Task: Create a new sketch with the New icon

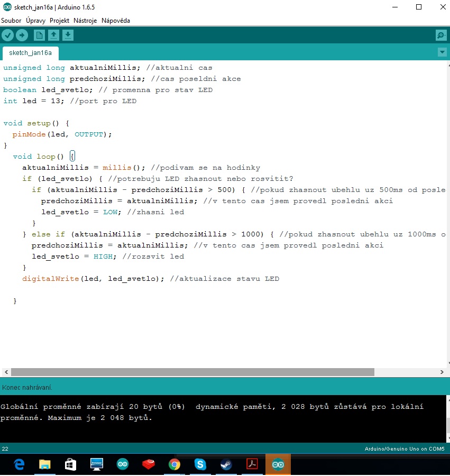Action: (39, 35)
